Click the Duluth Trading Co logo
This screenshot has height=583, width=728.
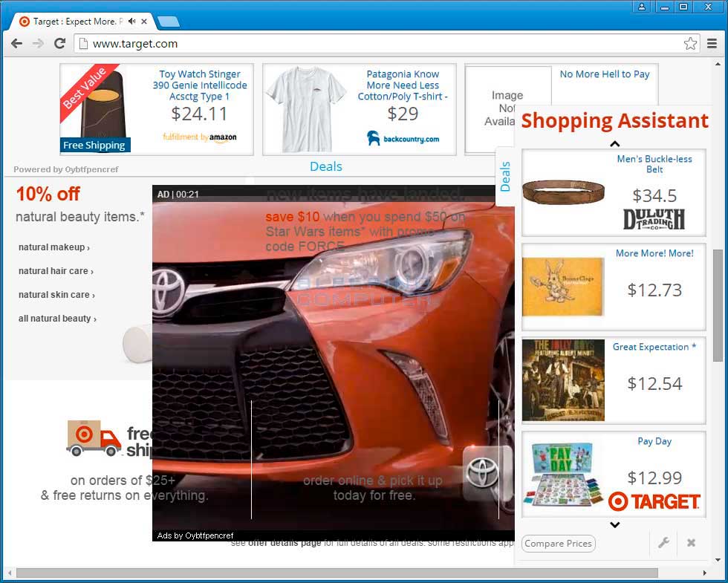[654, 219]
